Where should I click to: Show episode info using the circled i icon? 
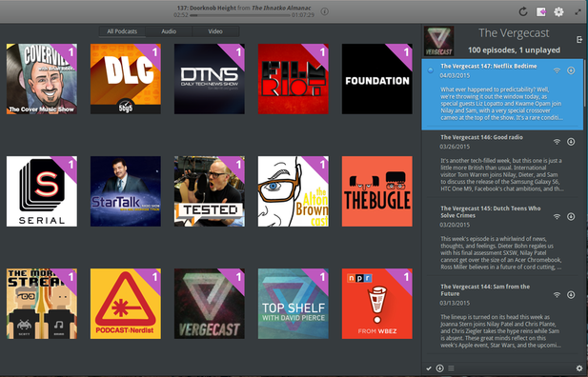[325, 11]
